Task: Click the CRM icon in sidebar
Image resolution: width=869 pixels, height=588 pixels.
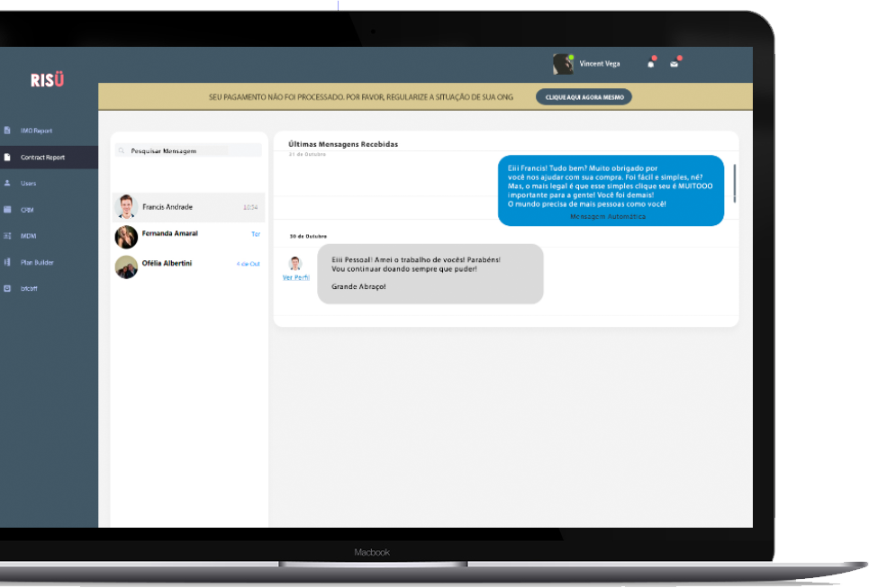Action: click(x=7, y=210)
